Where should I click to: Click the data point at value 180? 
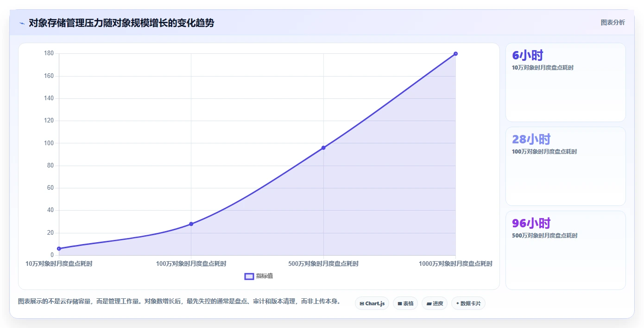tap(455, 54)
